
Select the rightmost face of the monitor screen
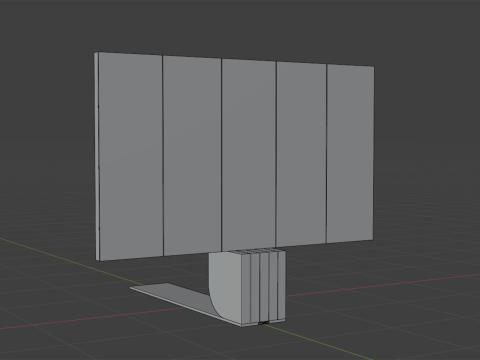click(x=350, y=153)
